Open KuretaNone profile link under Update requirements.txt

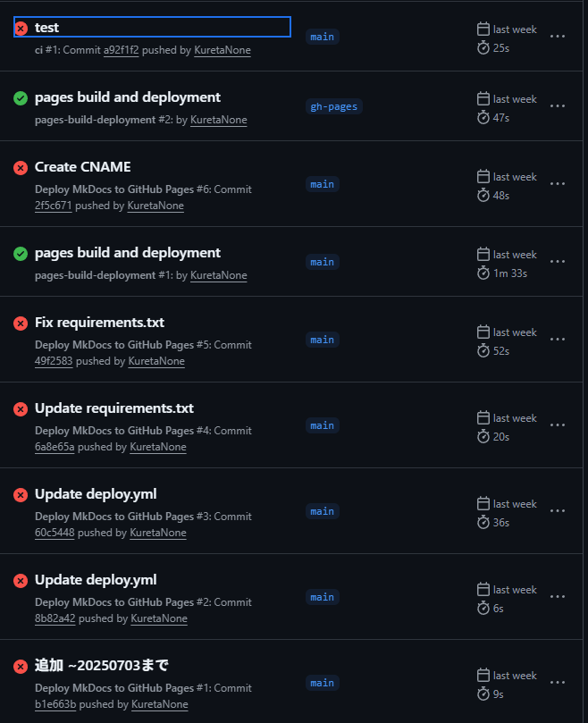click(158, 447)
